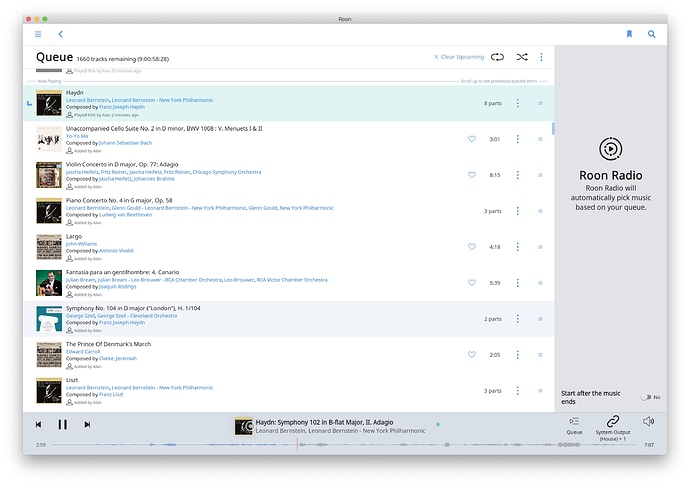Click '8 parts' on Haydn row

tap(493, 103)
